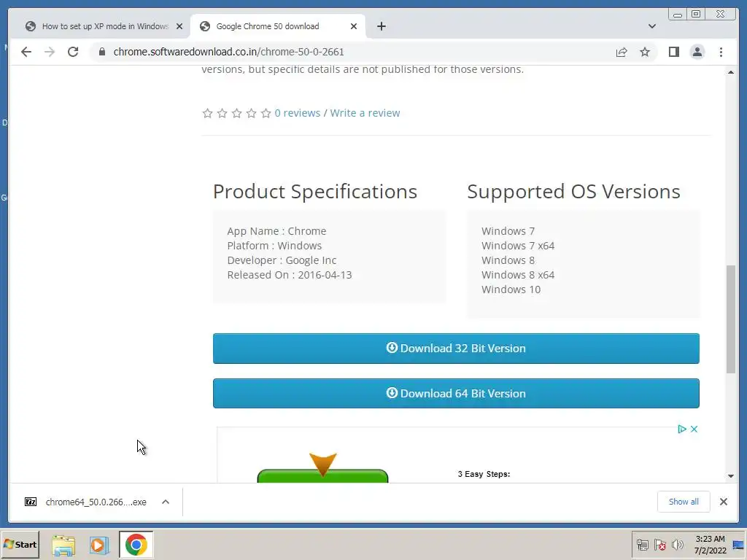This screenshot has height=560, width=747.
Task: Rate two stars
Action: pos(222,113)
